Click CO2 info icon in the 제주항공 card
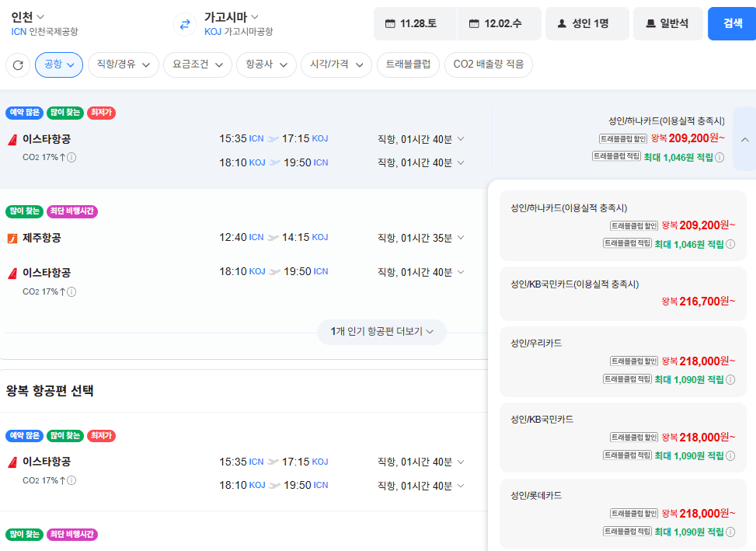756x551 pixels. 71,291
